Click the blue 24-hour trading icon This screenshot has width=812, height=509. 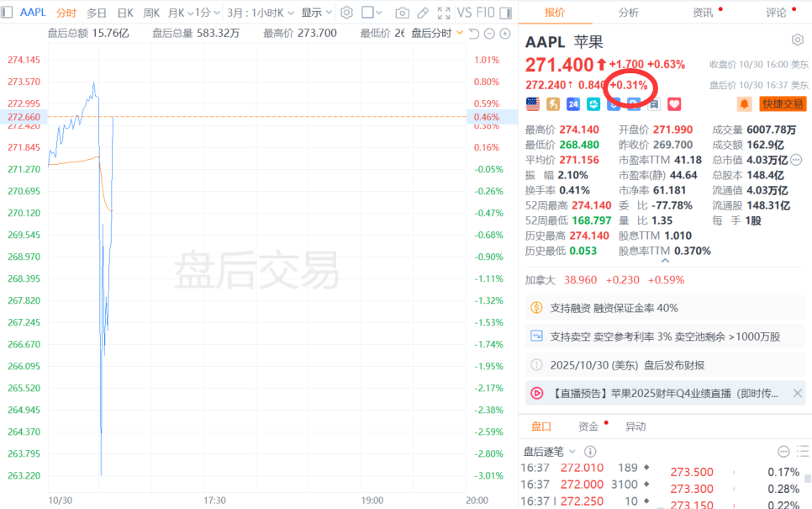point(573,104)
